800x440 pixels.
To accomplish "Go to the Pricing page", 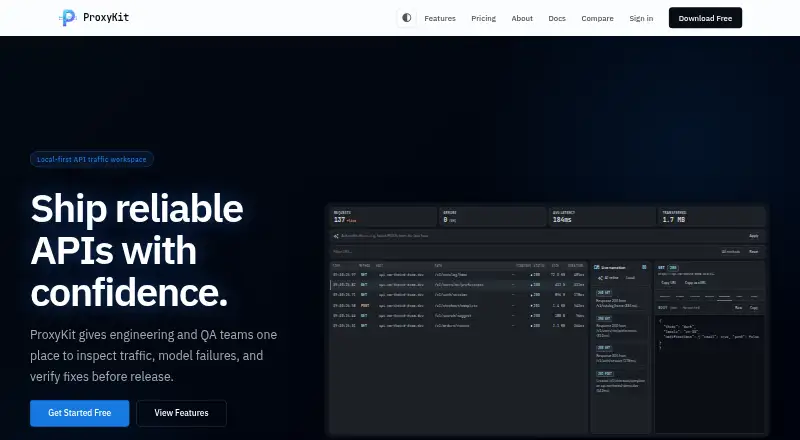I will point(483,18).
